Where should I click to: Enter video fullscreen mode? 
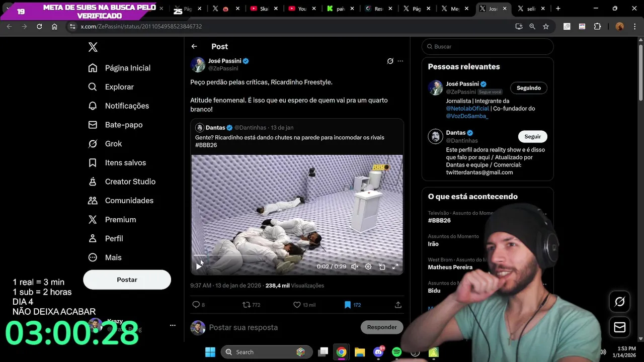pos(395,266)
